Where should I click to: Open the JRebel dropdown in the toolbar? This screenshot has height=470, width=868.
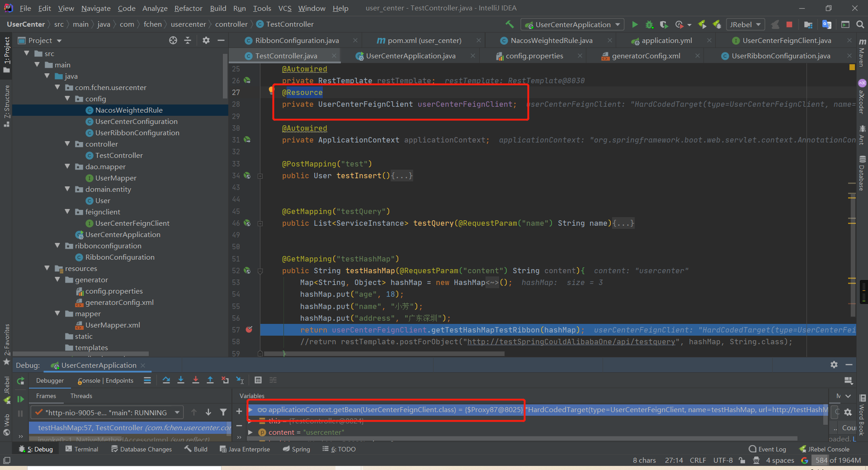pyautogui.click(x=758, y=24)
